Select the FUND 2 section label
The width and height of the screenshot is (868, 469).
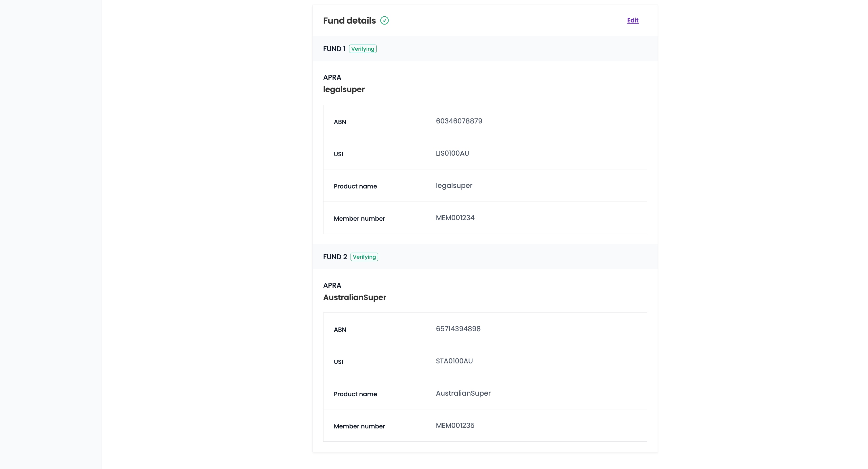[x=335, y=257]
